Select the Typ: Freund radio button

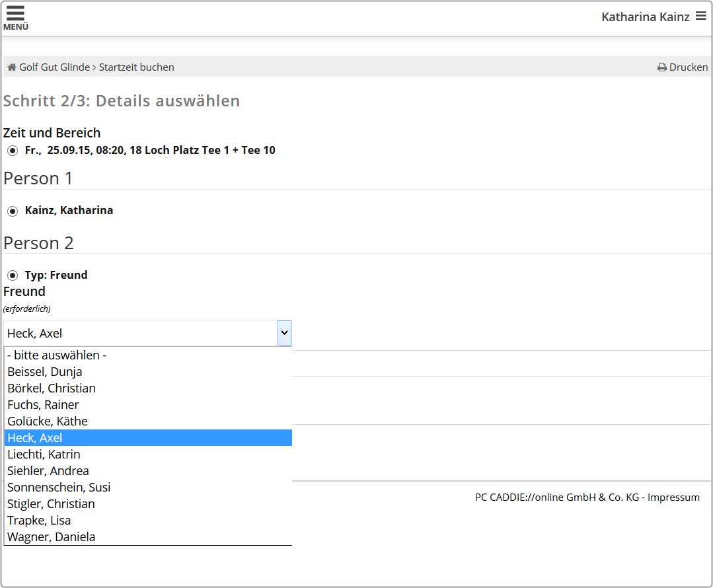point(13,276)
